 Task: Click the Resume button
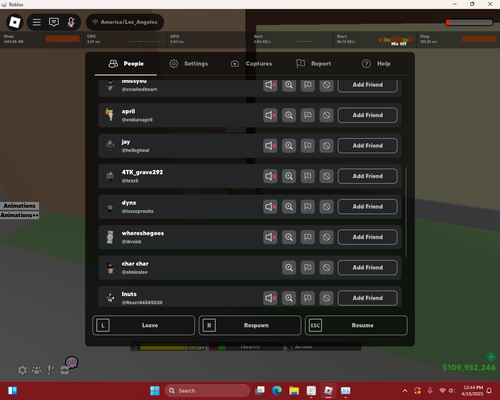(x=356, y=325)
